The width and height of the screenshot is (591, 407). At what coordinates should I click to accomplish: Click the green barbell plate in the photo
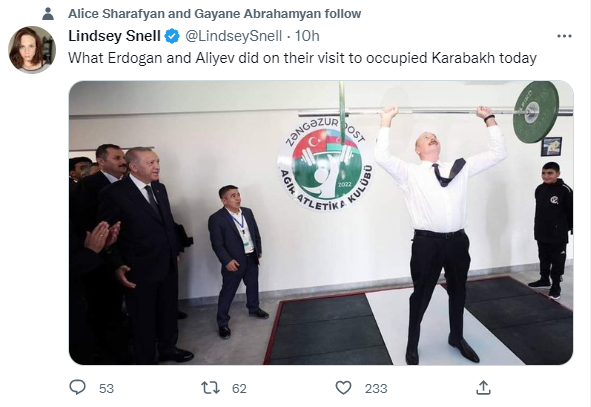coord(536,112)
